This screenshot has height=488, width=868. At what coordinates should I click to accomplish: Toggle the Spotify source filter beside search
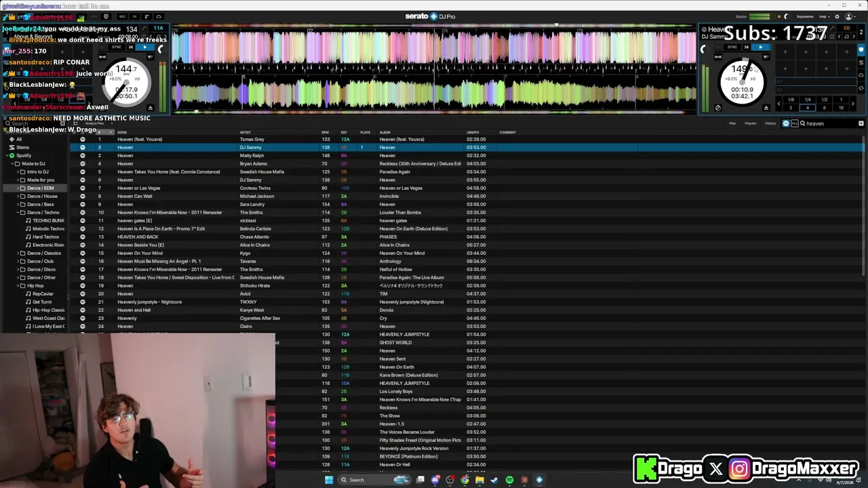tap(786, 123)
